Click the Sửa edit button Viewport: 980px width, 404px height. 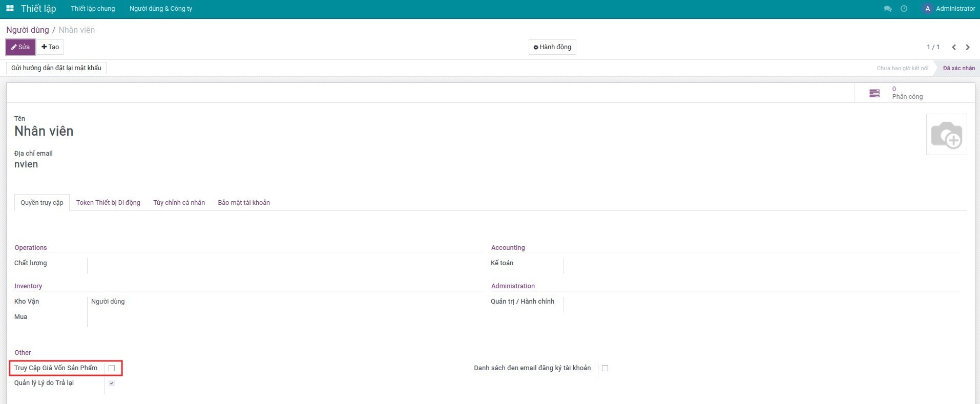click(x=20, y=47)
